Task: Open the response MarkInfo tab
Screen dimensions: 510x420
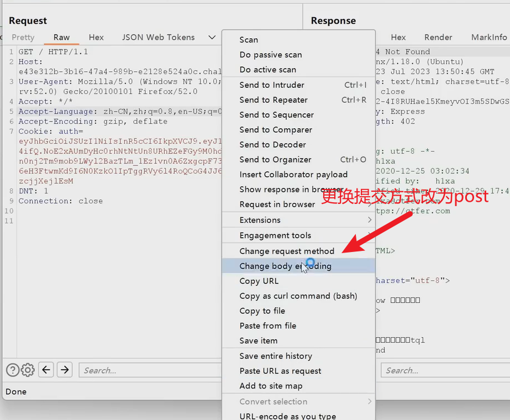Action: click(488, 38)
